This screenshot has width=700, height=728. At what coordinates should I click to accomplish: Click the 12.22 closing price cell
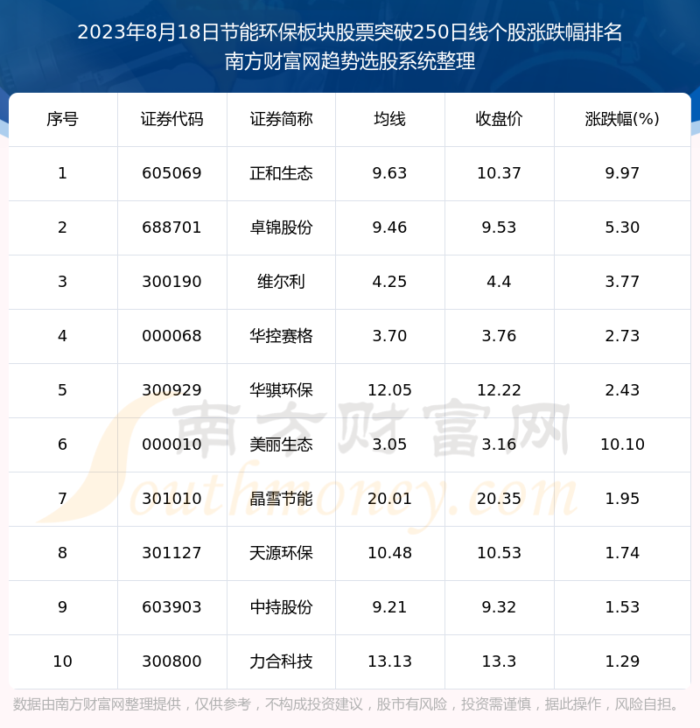coord(499,390)
